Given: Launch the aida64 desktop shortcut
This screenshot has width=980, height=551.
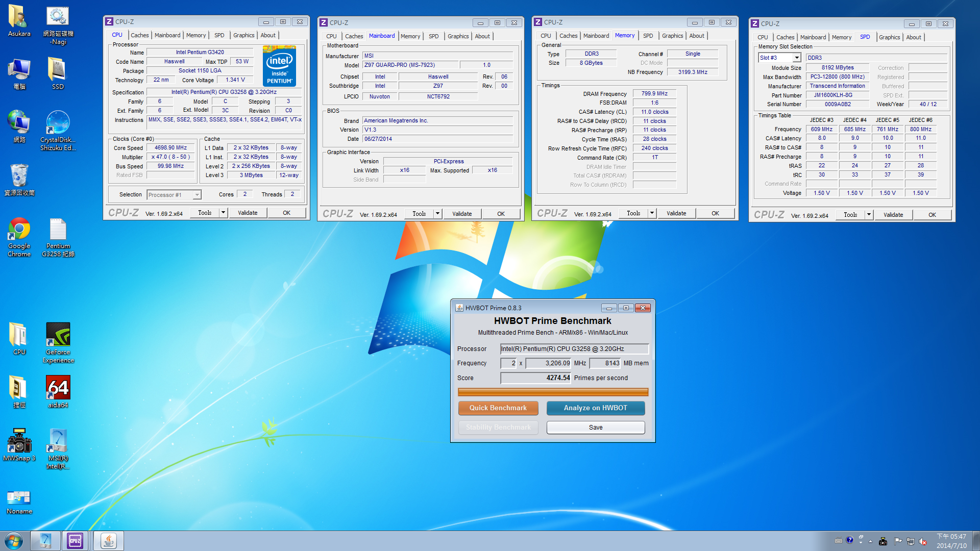Looking at the screenshot, I should click(58, 392).
